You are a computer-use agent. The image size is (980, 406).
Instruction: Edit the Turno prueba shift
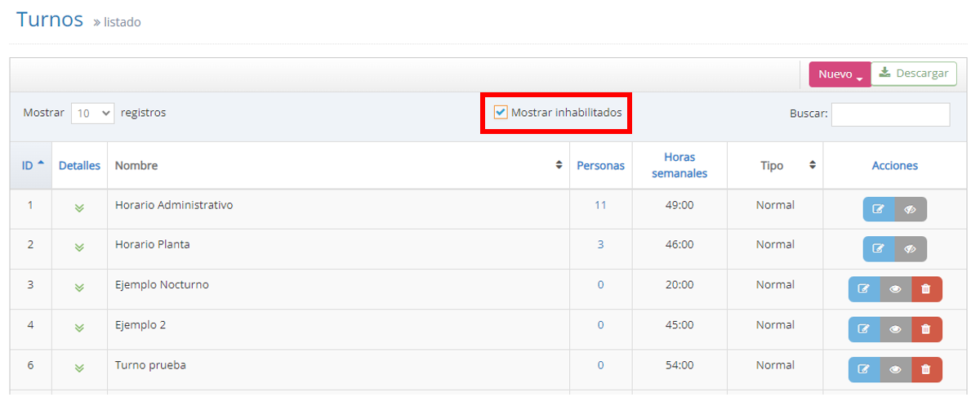coord(864,369)
